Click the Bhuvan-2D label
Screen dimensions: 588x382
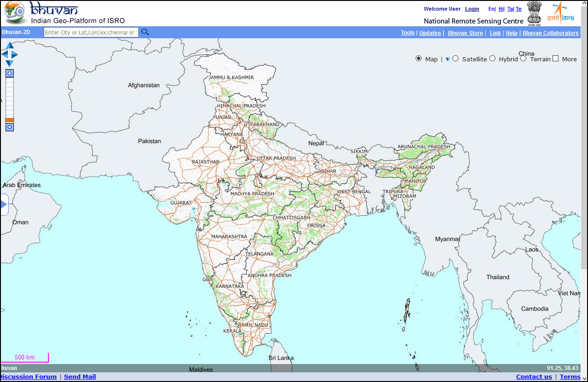pos(16,32)
